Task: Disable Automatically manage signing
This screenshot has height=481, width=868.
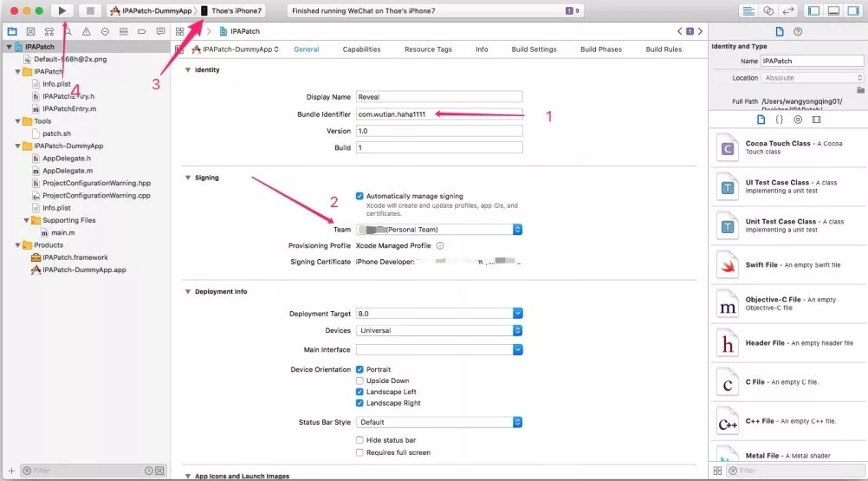Action: click(x=360, y=197)
